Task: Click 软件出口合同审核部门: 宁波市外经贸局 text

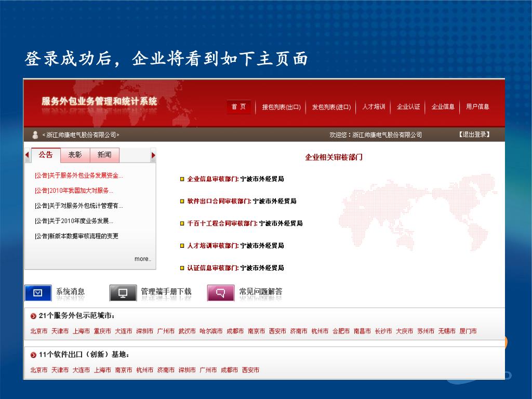Action: pos(242,201)
